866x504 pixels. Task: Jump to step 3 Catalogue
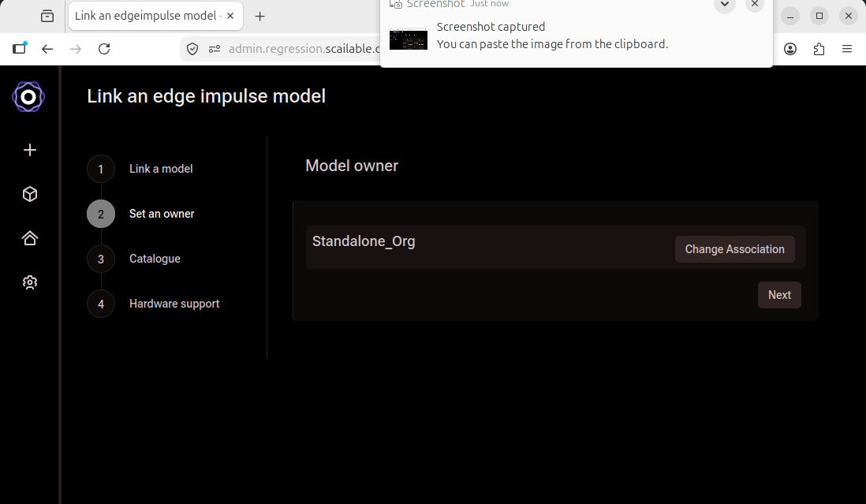point(134,259)
